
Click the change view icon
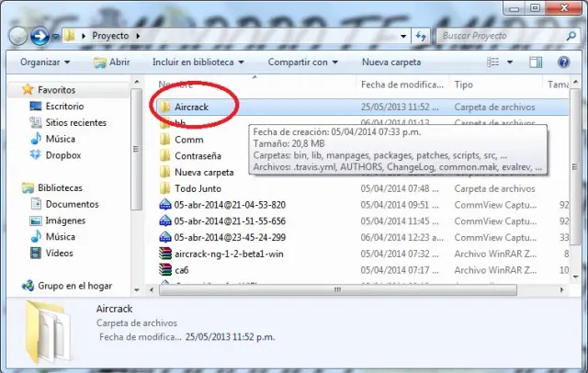tap(493, 62)
